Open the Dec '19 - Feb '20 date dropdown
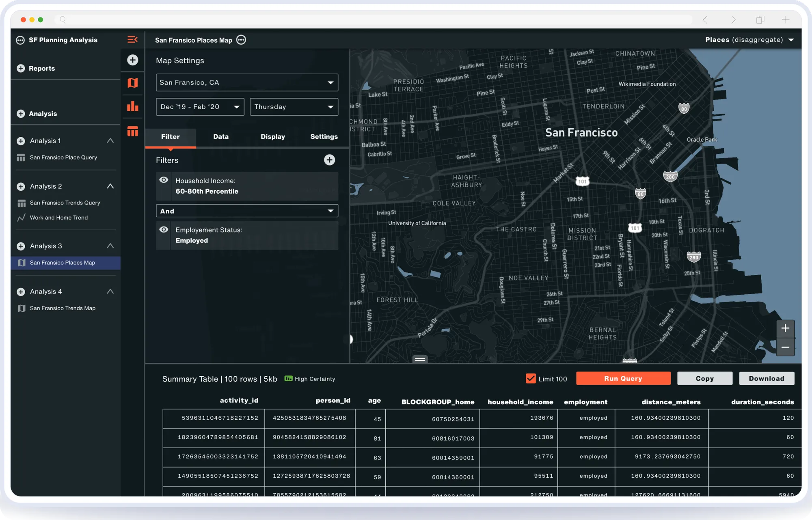 coord(200,107)
